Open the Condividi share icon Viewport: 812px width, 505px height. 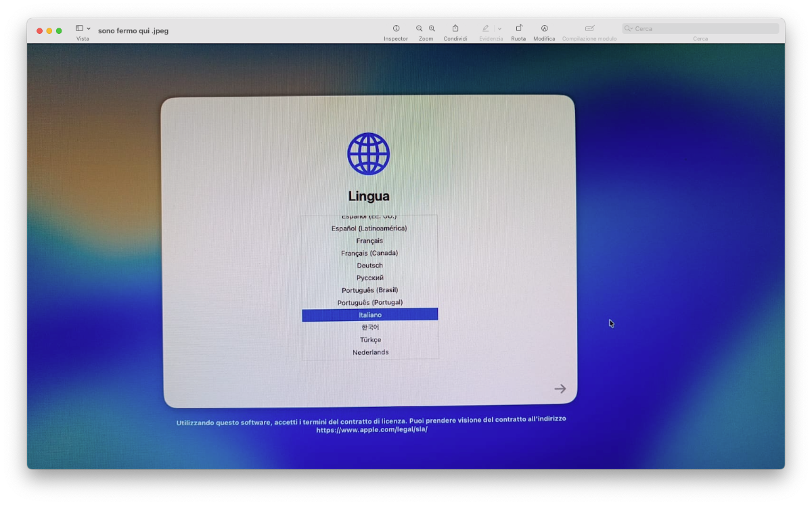pyautogui.click(x=455, y=28)
